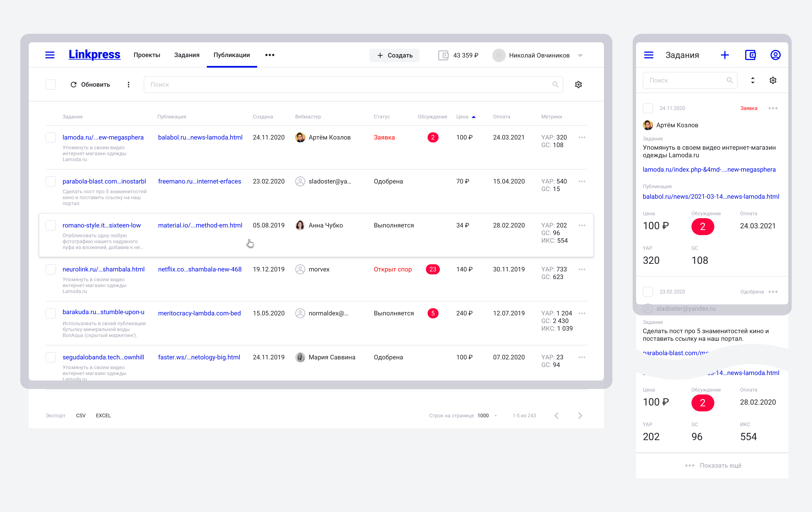Open the row actions dots for the morvex row
This screenshot has width=812, height=512.
[x=582, y=269]
